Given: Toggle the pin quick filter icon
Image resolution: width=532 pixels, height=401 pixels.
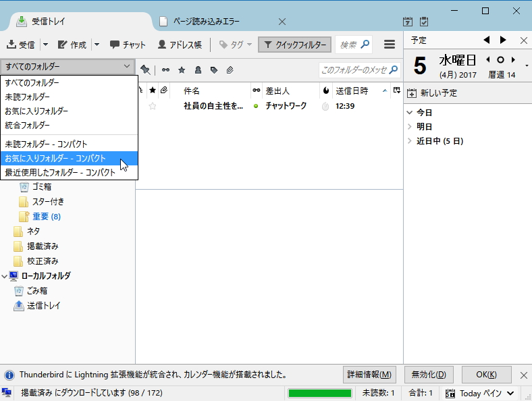Looking at the screenshot, I should [145, 70].
